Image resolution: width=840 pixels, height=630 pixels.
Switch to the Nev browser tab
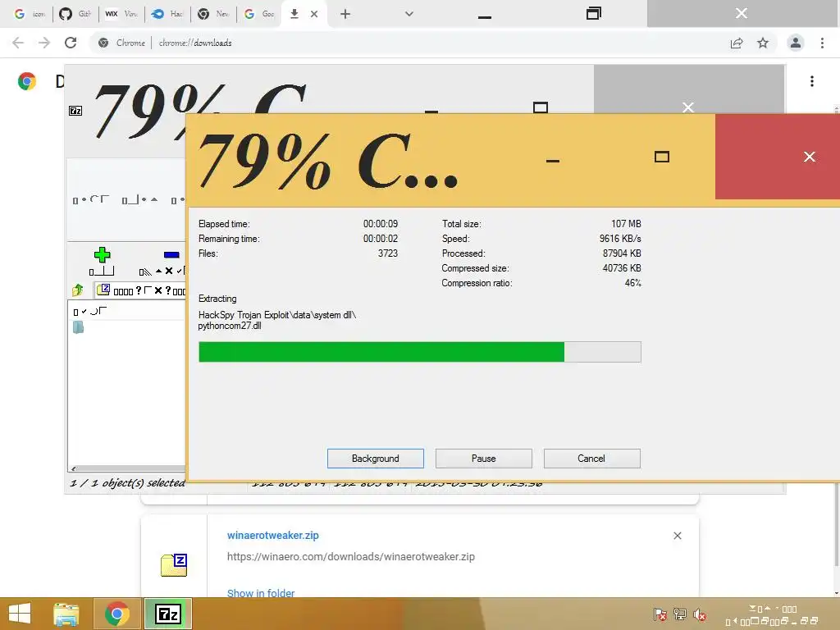click(213, 14)
